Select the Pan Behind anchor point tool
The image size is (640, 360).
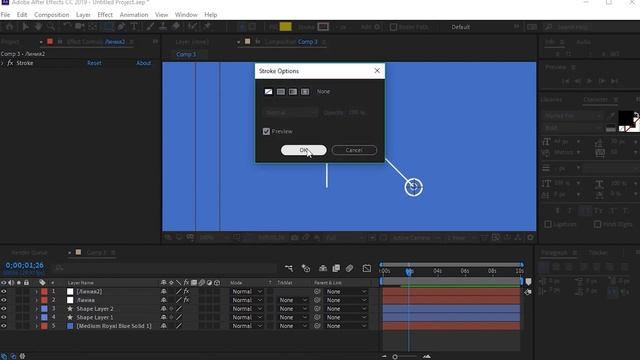(x=93, y=27)
